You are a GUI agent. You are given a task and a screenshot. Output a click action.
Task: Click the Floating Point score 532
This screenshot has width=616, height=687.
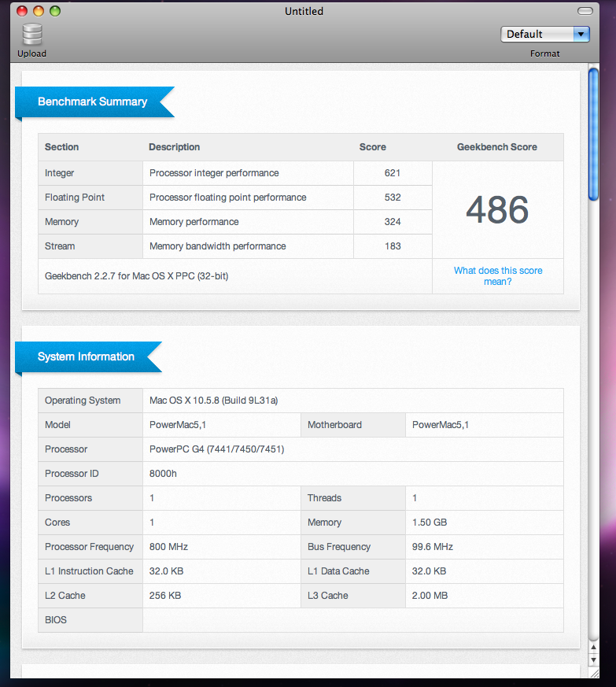pyautogui.click(x=393, y=198)
